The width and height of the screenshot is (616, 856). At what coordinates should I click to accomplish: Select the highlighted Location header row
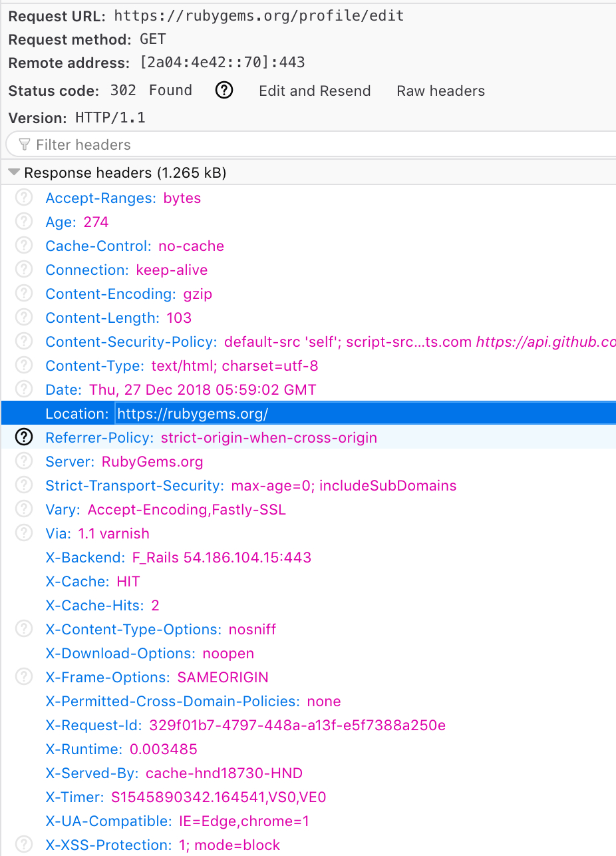point(309,413)
